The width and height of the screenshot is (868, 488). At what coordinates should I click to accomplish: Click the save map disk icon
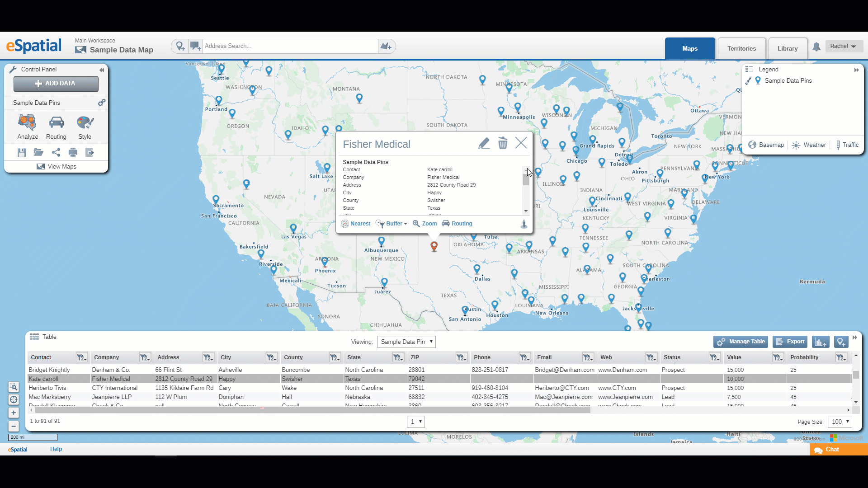click(21, 153)
